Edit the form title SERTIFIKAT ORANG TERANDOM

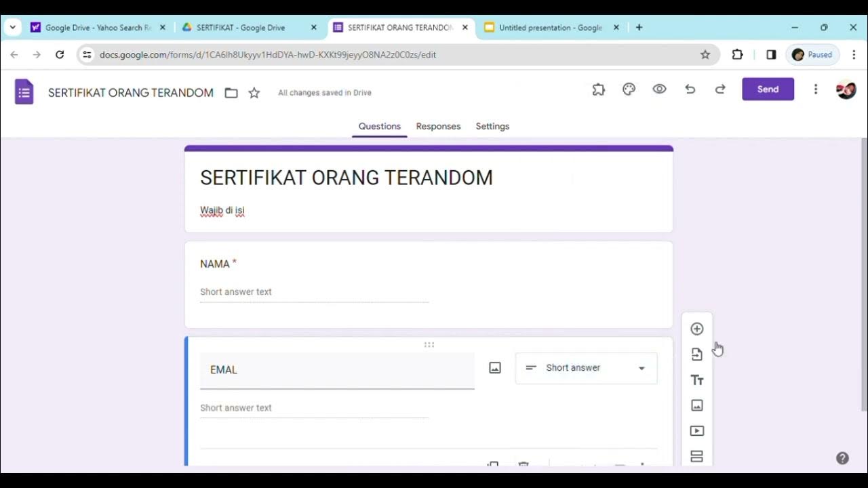click(x=347, y=178)
